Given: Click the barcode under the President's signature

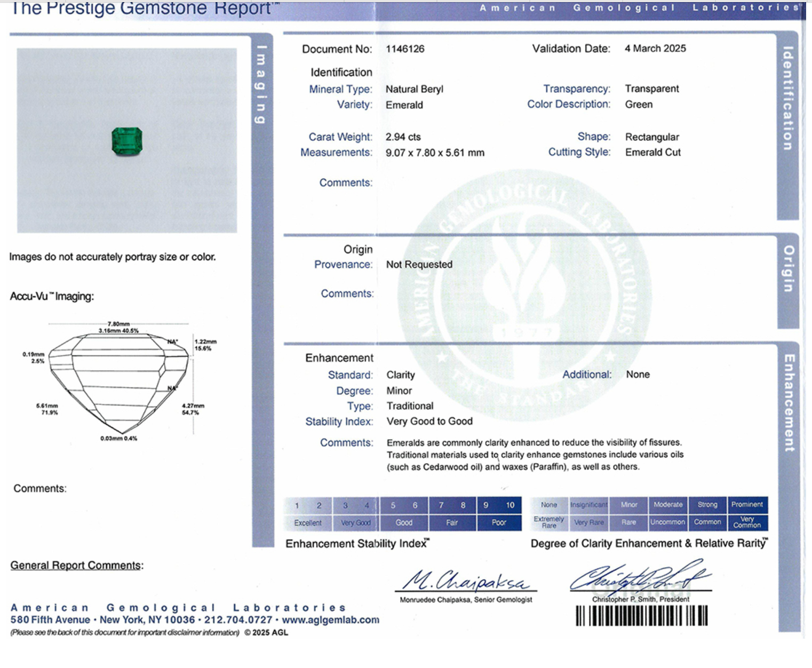Looking at the screenshot, I should click(x=641, y=616).
